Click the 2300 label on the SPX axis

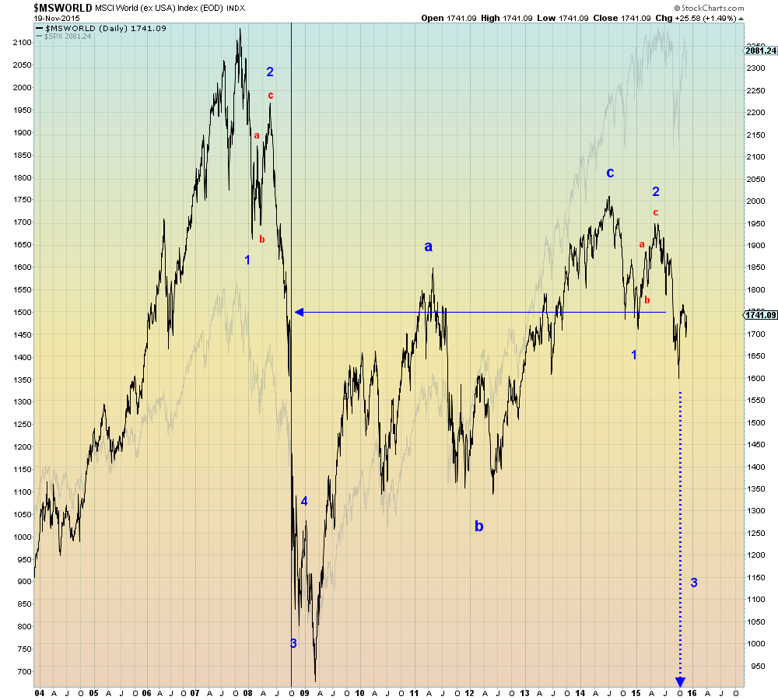[755, 68]
